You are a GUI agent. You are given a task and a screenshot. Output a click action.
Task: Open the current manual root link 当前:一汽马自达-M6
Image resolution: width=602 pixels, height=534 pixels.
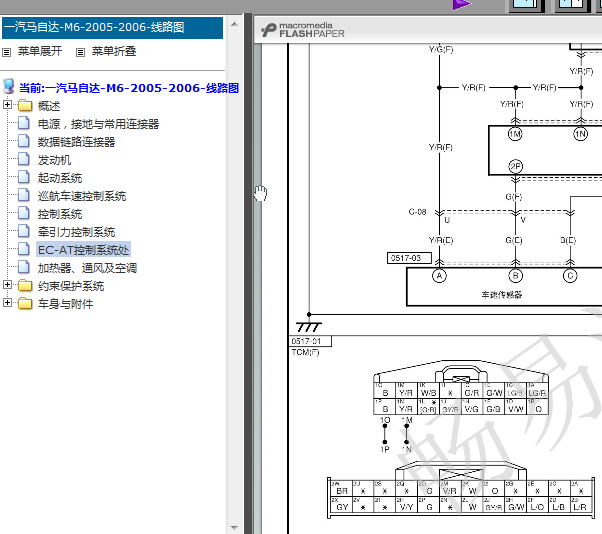(x=129, y=88)
